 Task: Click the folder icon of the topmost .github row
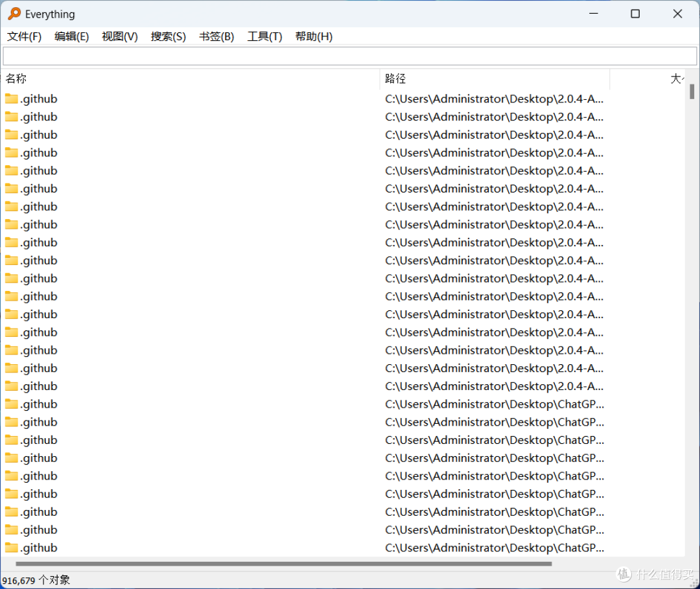click(x=12, y=98)
